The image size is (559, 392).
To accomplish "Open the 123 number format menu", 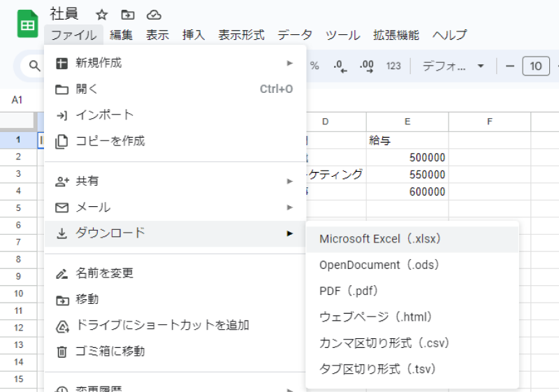I will coord(393,66).
